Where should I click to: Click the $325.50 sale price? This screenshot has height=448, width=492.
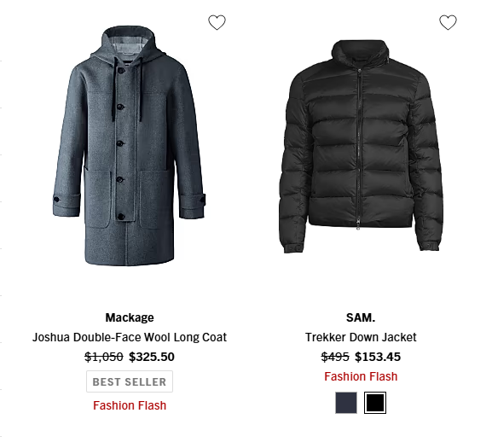(x=152, y=357)
